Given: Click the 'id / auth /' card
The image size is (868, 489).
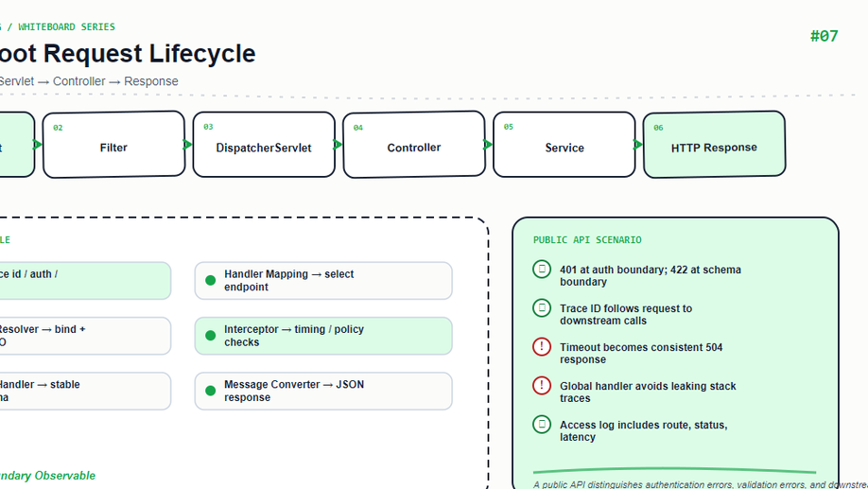Looking at the screenshot, I should [85, 280].
